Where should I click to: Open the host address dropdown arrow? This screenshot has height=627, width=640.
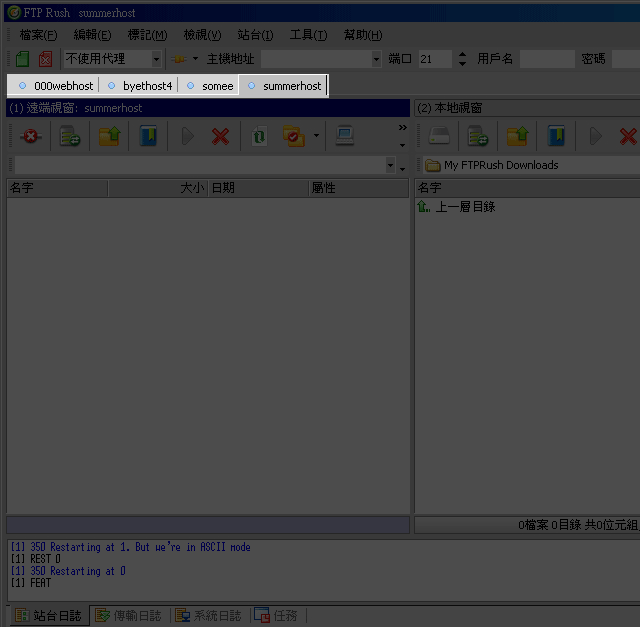[x=376, y=59]
